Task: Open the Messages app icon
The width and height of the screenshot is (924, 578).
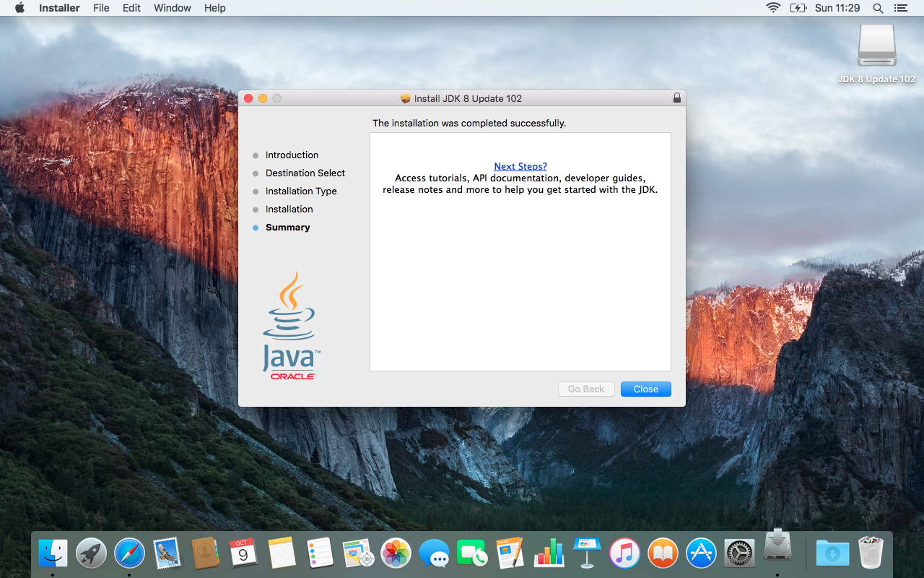Action: coord(434,553)
